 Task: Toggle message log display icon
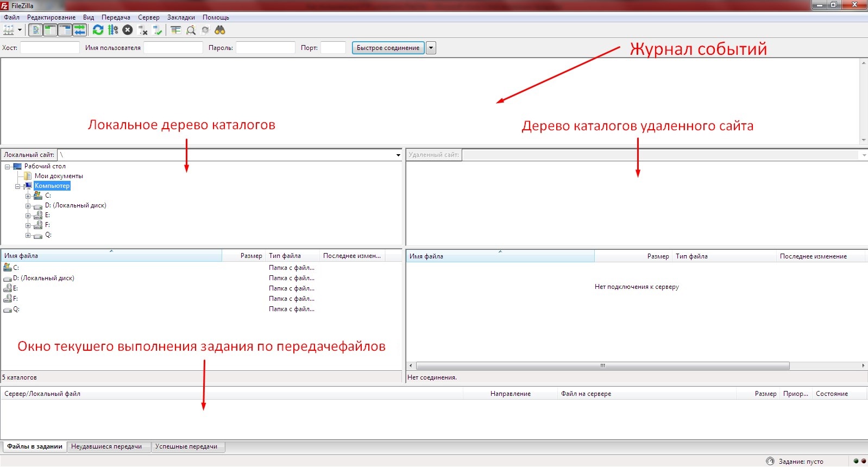(35, 30)
